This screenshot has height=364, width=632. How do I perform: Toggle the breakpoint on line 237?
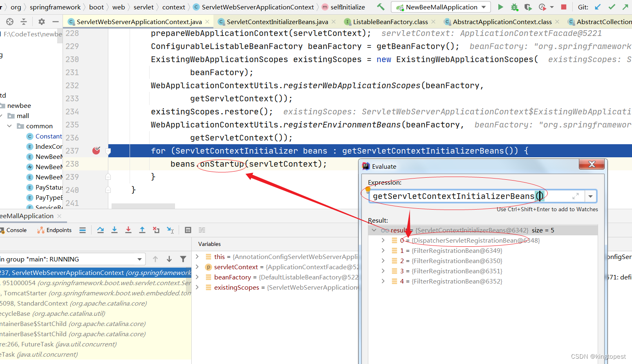coord(96,151)
